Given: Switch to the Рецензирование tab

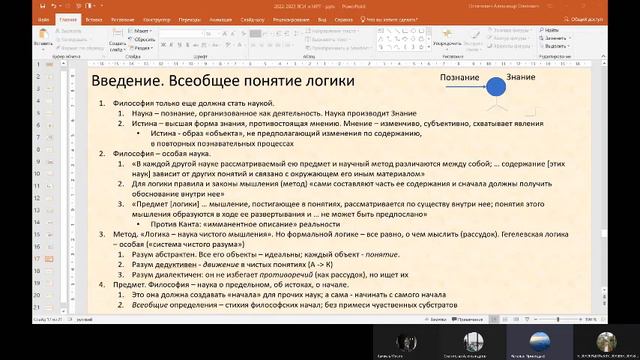Looking at the screenshot, I should coord(291,20).
